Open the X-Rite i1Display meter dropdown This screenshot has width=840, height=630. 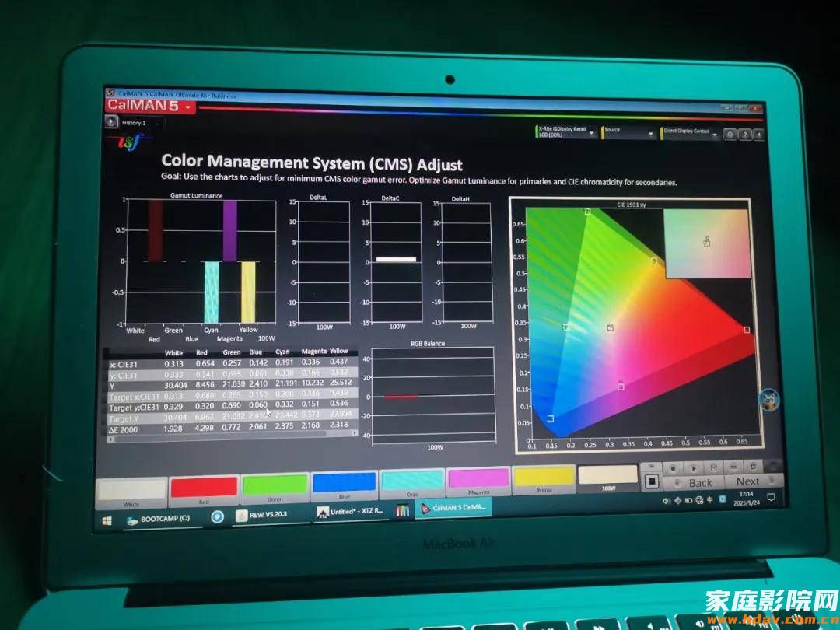point(566,131)
